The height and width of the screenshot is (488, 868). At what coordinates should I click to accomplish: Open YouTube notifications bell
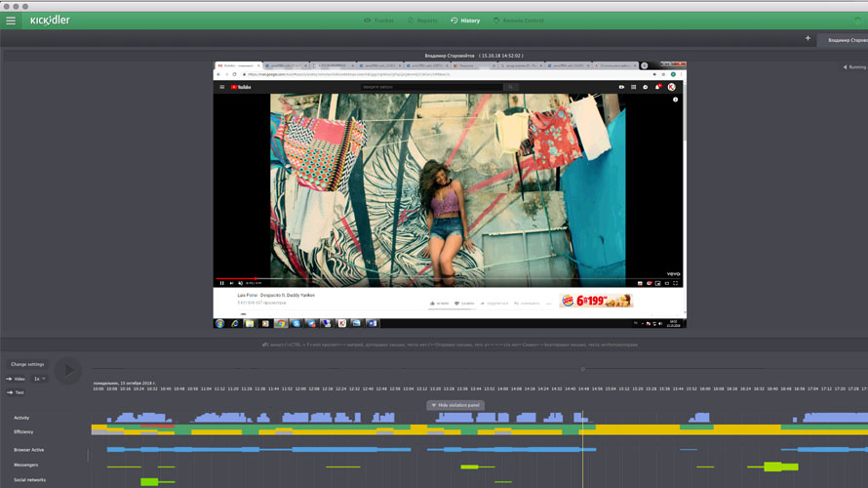(x=657, y=87)
